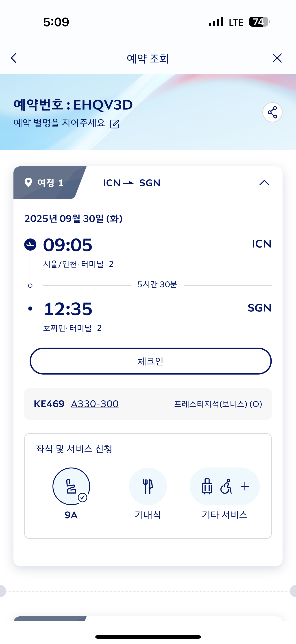Select the 9A seat icon
The image size is (296, 644).
[71, 486]
